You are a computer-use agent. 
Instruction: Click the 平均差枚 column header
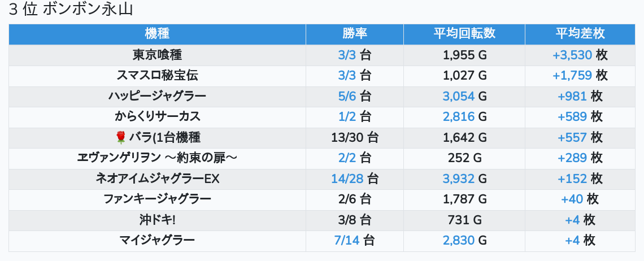click(x=580, y=34)
